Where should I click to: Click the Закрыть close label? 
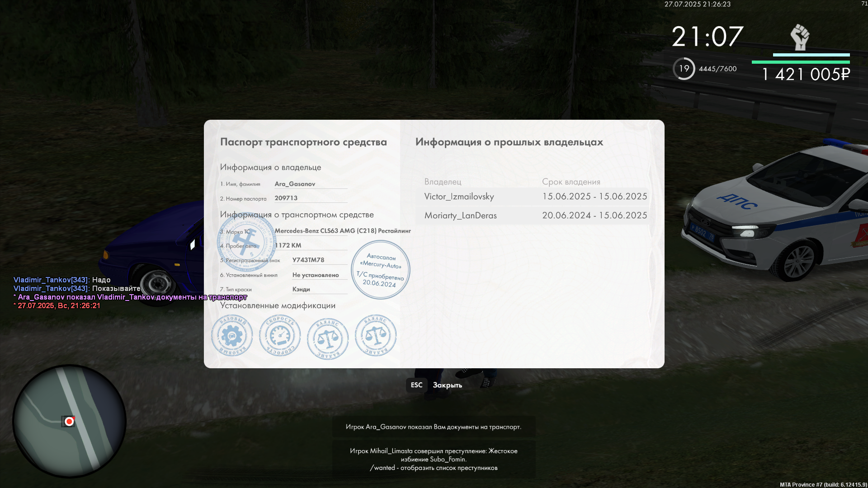point(447,385)
